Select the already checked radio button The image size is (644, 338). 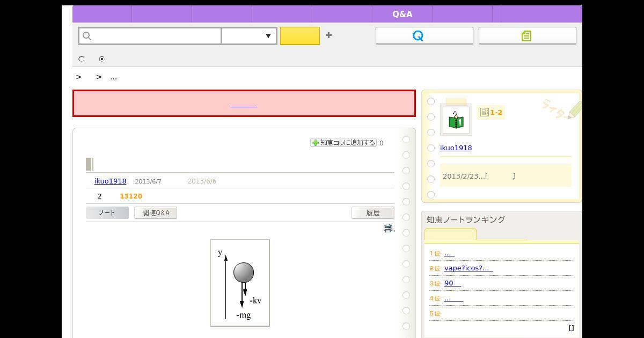click(101, 59)
